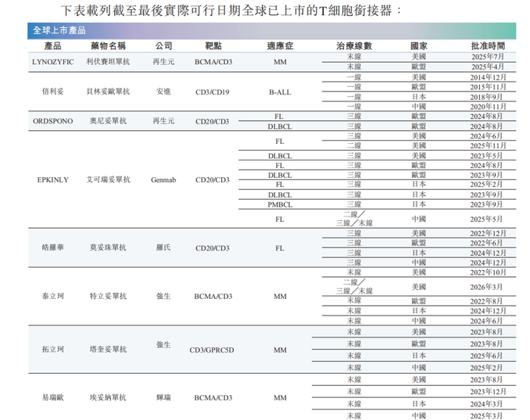Click the 2022年12月 approval date

tap(488, 234)
